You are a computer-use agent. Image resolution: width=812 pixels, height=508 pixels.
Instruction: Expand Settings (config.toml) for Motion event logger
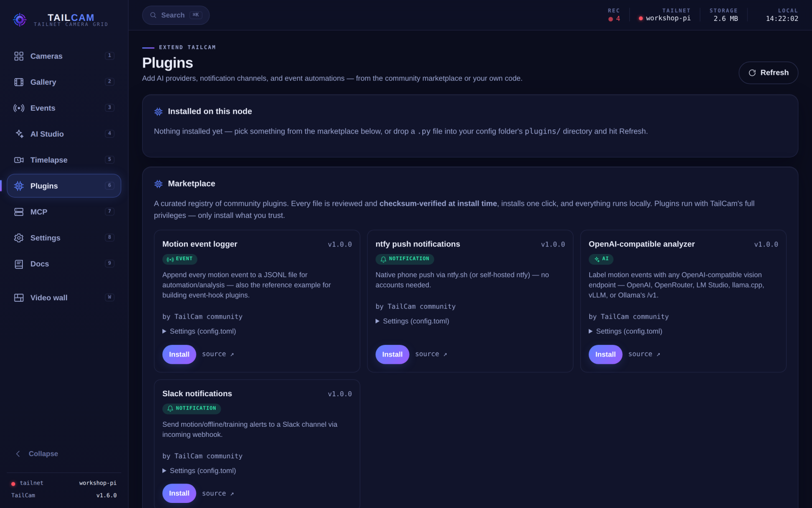[199, 331]
